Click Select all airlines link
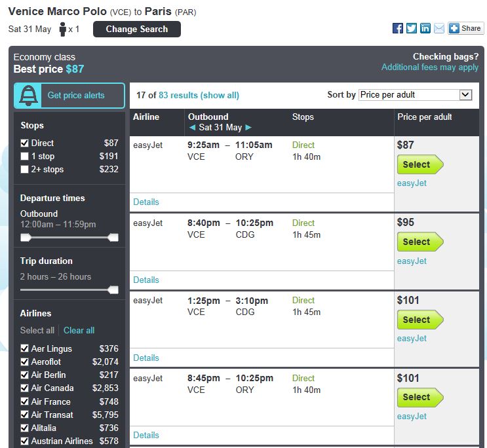 pyautogui.click(x=37, y=330)
